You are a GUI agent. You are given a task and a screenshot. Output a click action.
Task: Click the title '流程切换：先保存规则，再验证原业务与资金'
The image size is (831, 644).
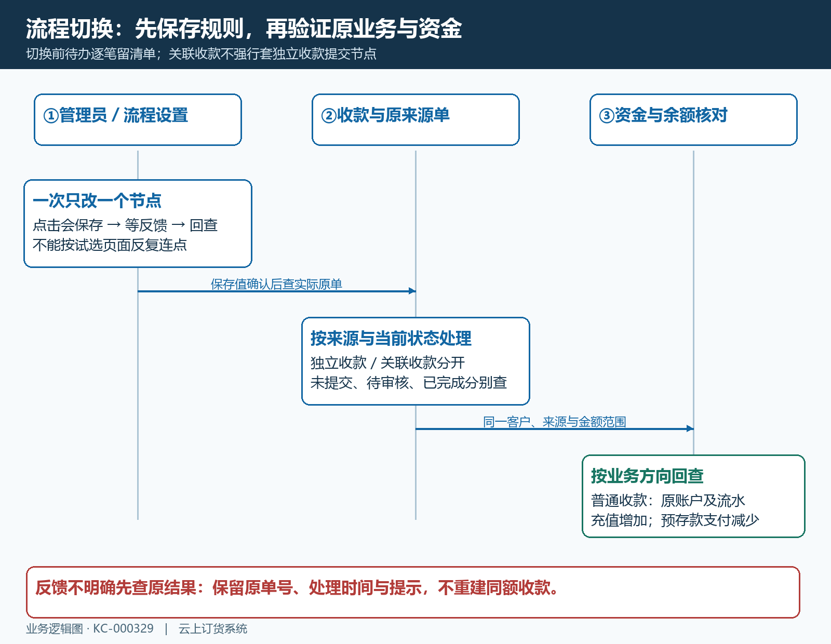pos(244,29)
